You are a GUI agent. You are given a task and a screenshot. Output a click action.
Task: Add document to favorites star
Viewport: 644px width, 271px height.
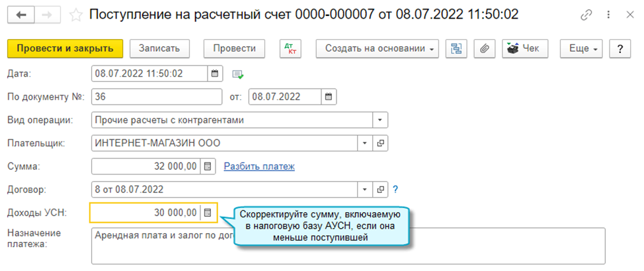(77, 15)
